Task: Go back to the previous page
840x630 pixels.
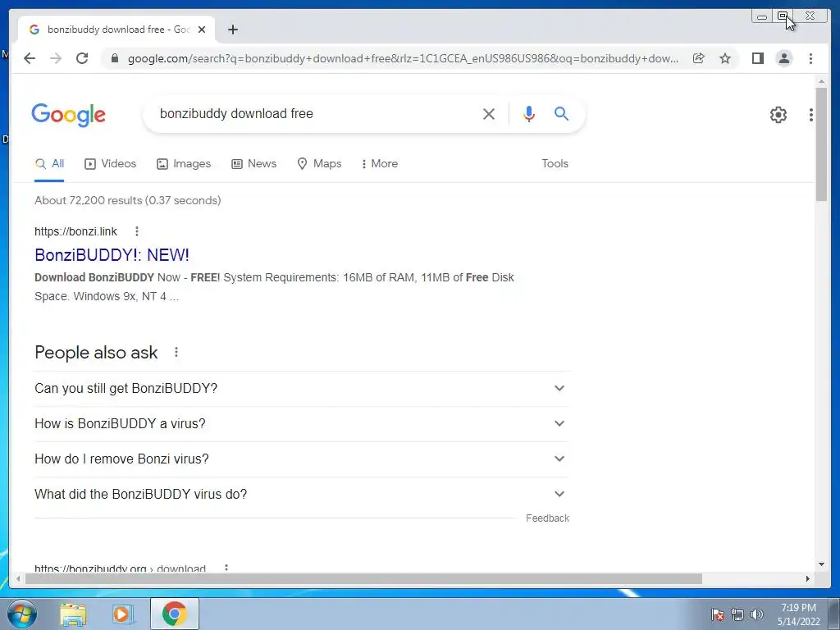Action: coord(30,58)
